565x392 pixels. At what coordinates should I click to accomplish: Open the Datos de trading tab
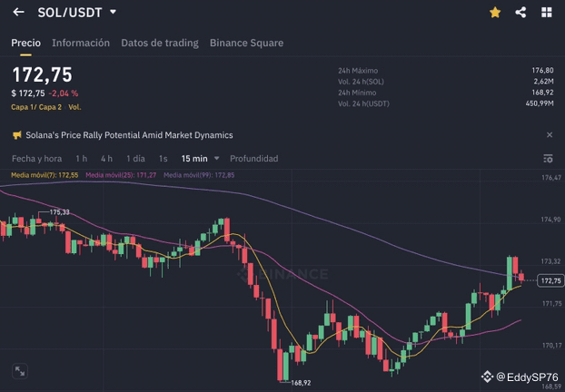coord(160,43)
